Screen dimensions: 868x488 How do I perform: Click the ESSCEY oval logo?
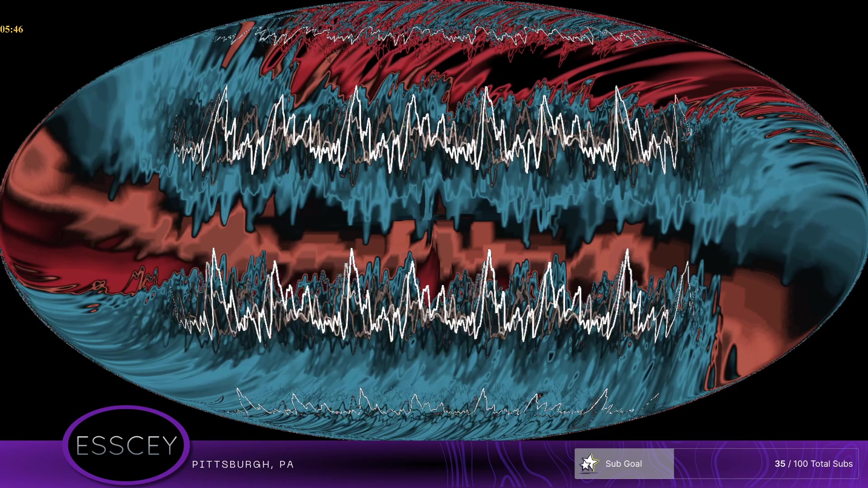click(x=126, y=446)
